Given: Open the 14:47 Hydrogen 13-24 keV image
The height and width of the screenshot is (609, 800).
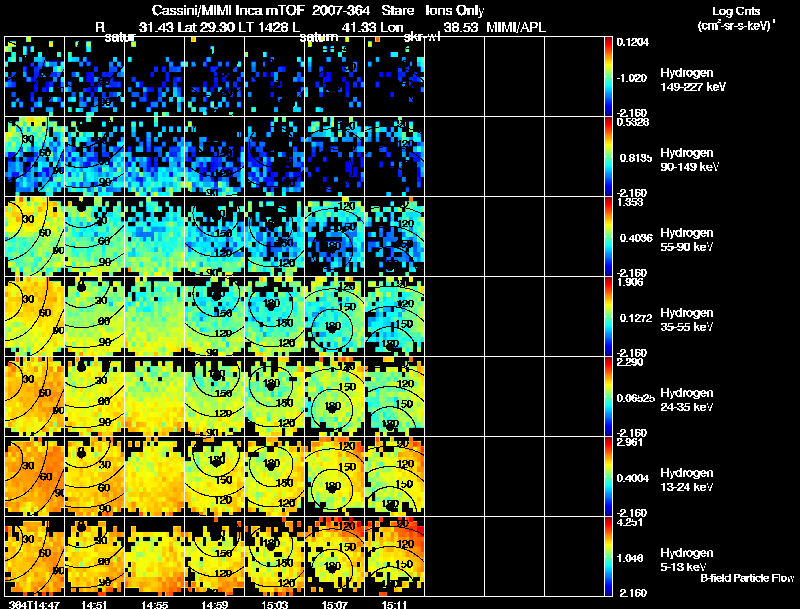Looking at the screenshot, I should (35, 476).
